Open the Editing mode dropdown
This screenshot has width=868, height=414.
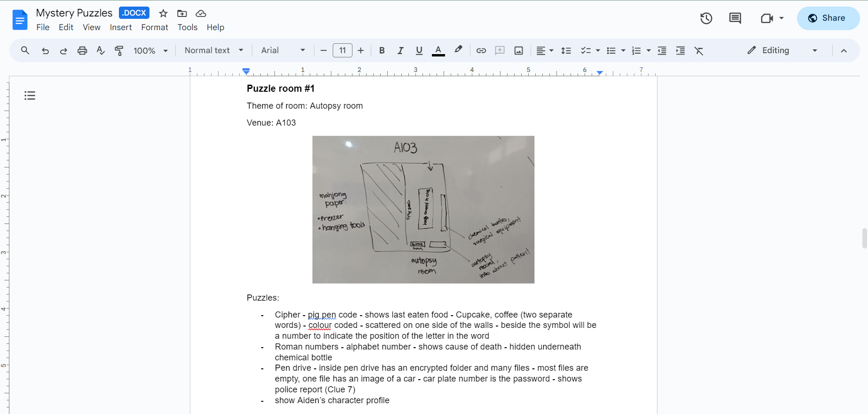[x=782, y=50]
